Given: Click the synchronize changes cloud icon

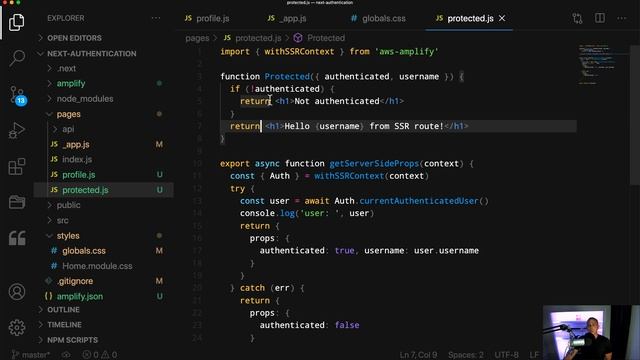Looking at the screenshot, I should coord(66,355).
